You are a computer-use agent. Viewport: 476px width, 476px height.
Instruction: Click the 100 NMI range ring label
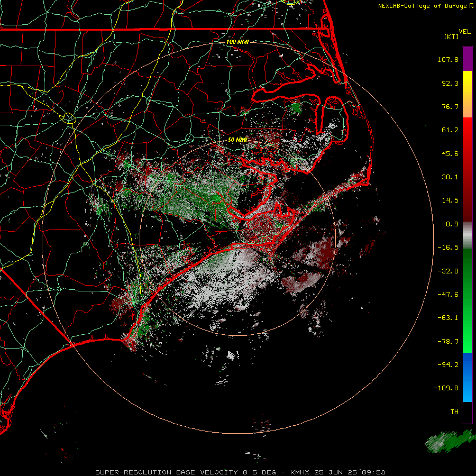pos(237,42)
